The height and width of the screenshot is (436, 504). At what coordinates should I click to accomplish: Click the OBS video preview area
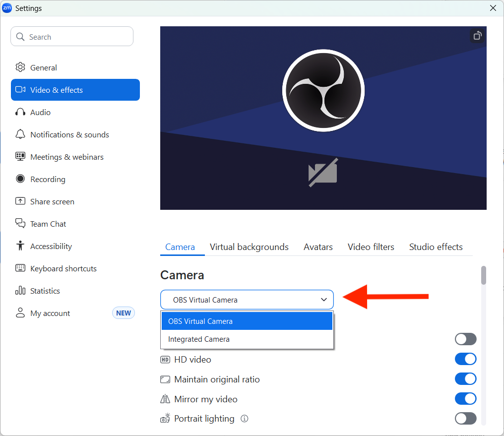[323, 118]
